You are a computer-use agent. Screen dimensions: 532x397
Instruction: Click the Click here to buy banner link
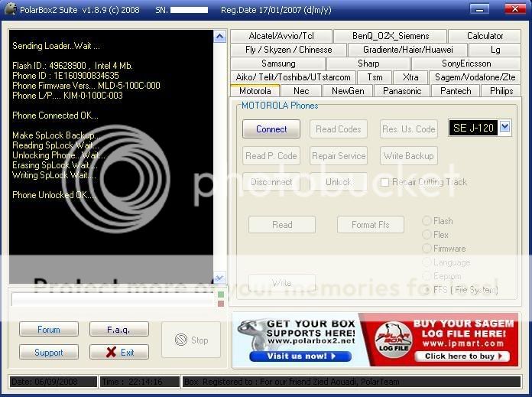pos(462,356)
